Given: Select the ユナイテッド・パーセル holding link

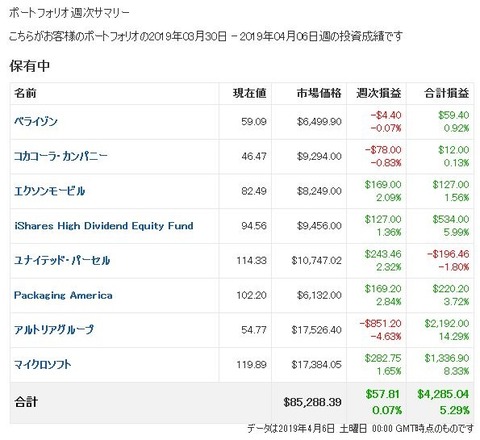Looking at the screenshot, I should pos(62,260).
